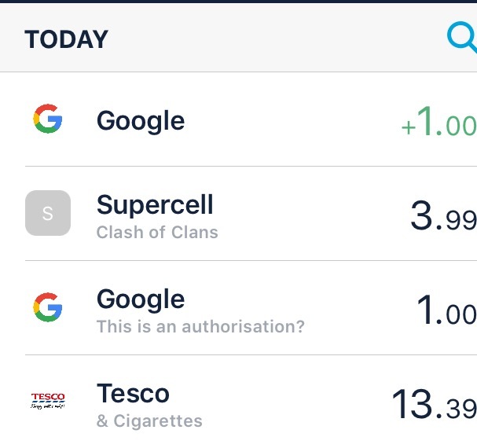The height and width of the screenshot is (448, 477).
Task: Click Google name above the authorisation note
Action: (x=141, y=299)
